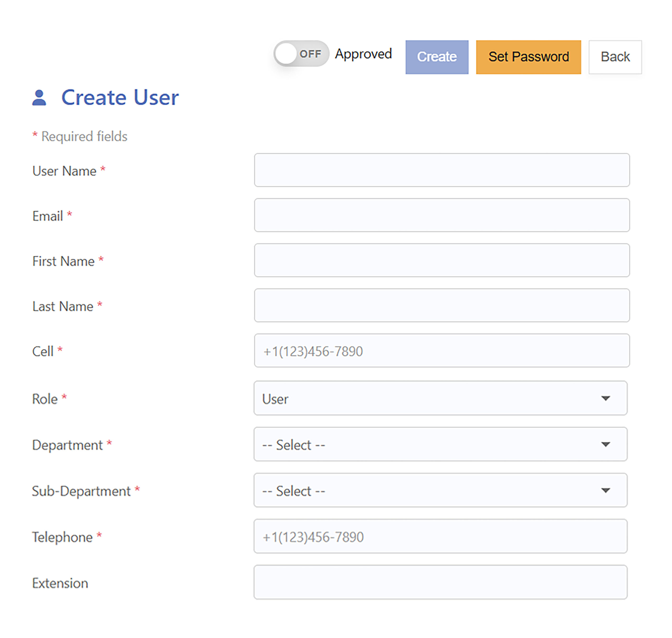Screen dimensions: 672x638
Task: Click the Last Name text field
Action: tap(441, 305)
